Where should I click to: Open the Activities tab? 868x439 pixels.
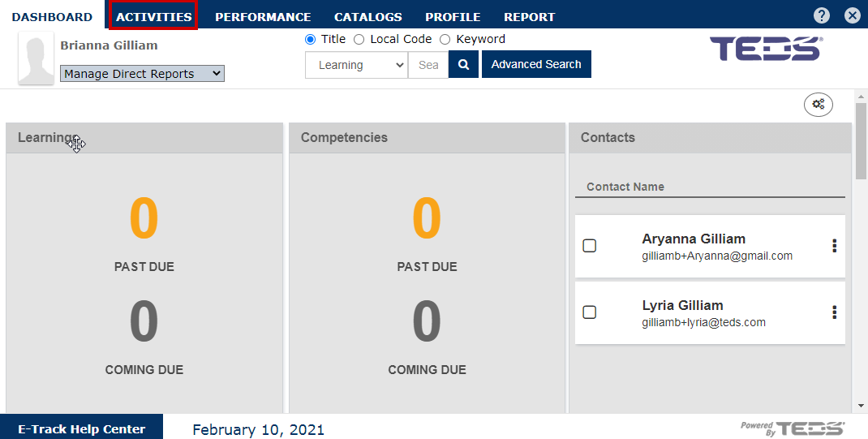coord(153,16)
